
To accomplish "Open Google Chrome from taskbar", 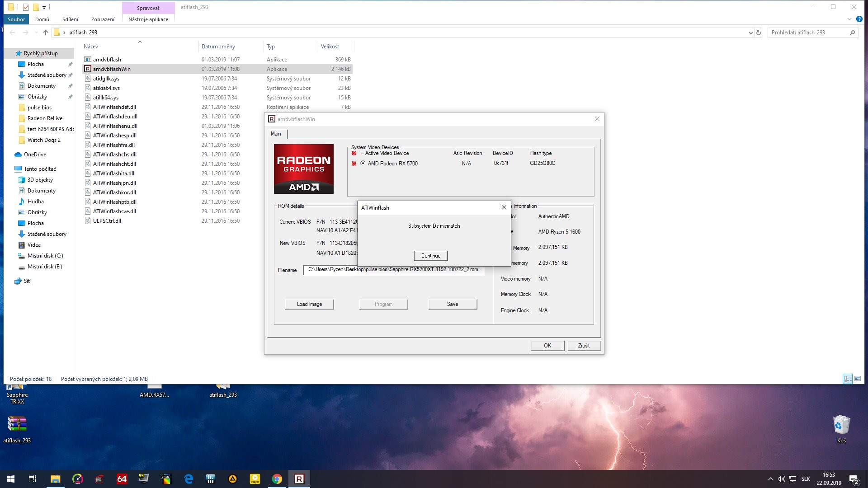I will pyautogui.click(x=277, y=479).
